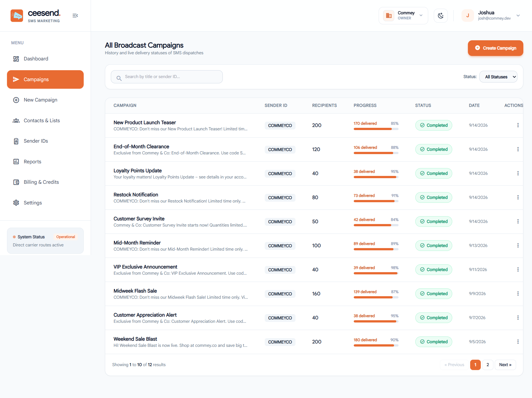Click the Operational system status badge
Image resolution: width=532 pixels, height=398 pixels.
66,237
